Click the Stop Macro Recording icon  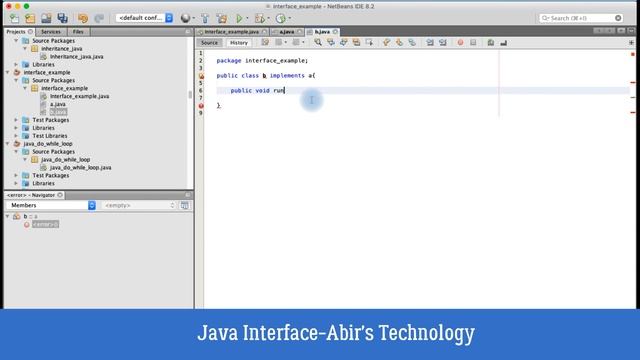[x=473, y=42]
